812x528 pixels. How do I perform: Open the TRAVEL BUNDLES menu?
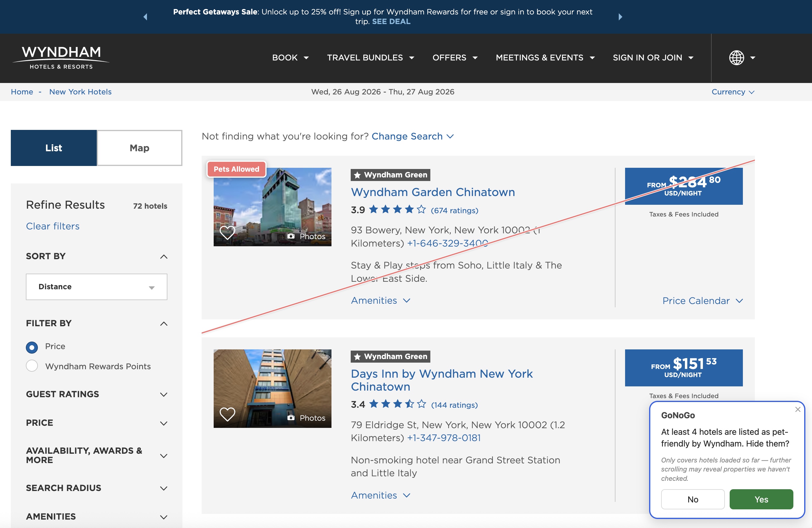pos(371,58)
